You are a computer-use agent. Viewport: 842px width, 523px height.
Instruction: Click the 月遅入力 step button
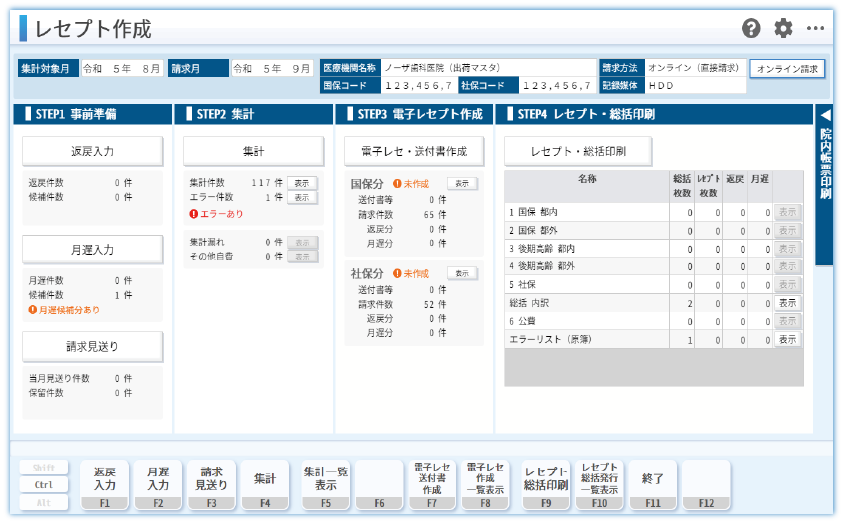(92, 249)
